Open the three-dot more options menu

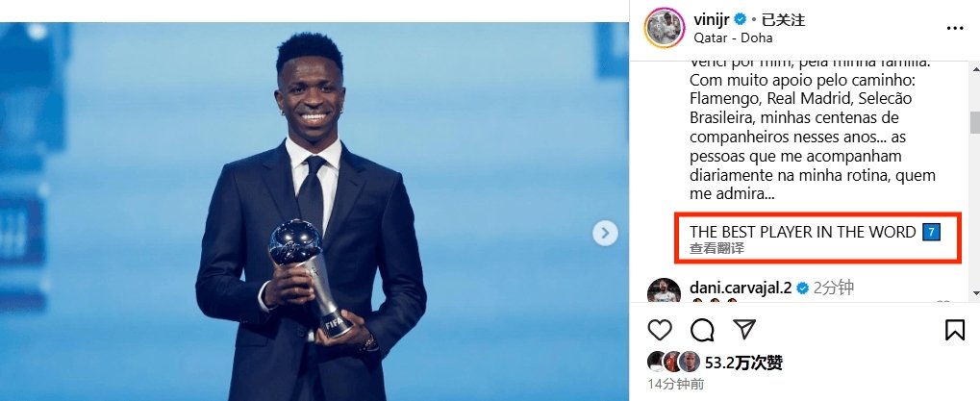[x=954, y=28]
